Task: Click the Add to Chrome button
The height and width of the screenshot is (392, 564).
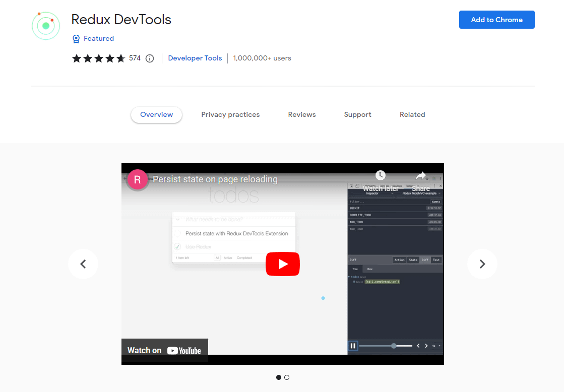Action: [496, 20]
